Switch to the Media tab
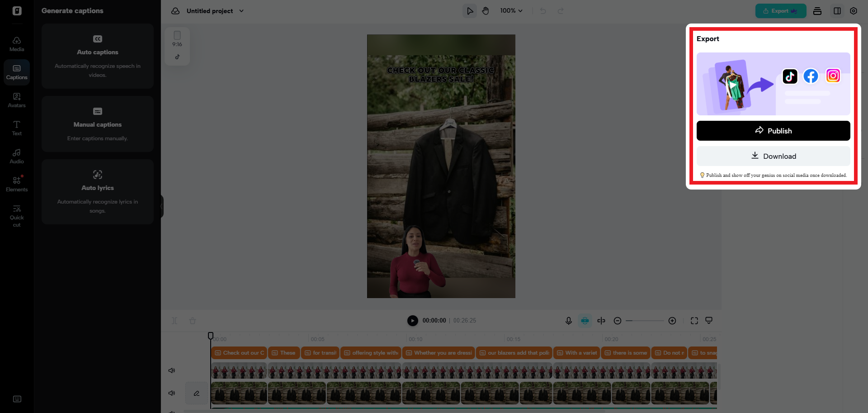 pos(16,43)
